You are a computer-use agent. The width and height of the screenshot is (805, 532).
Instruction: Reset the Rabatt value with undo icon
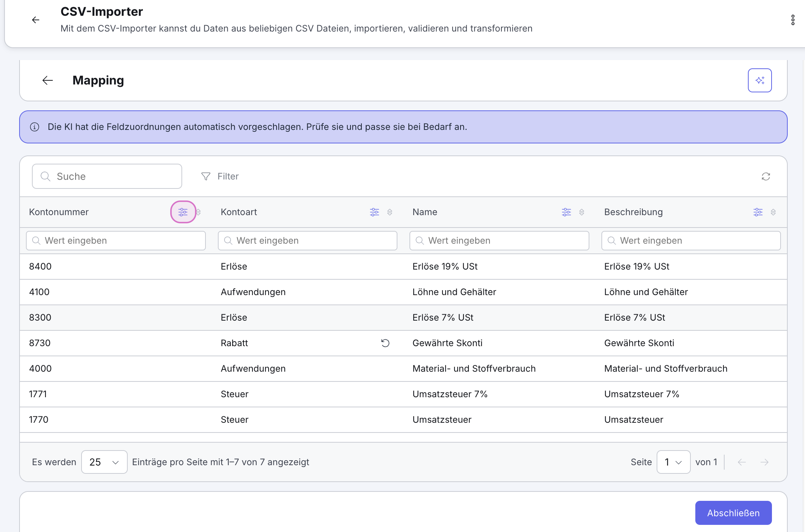pos(385,343)
